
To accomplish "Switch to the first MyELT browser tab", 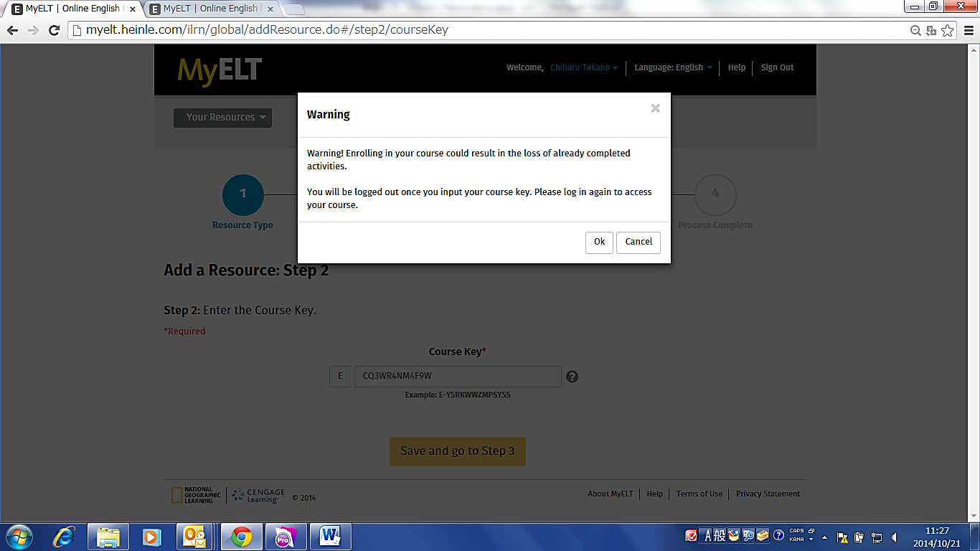I will [x=70, y=9].
